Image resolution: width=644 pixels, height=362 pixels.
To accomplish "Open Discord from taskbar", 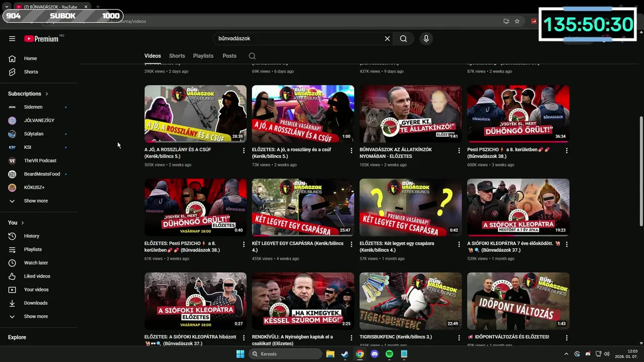I will pyautogui.click(x=374, y=354).
